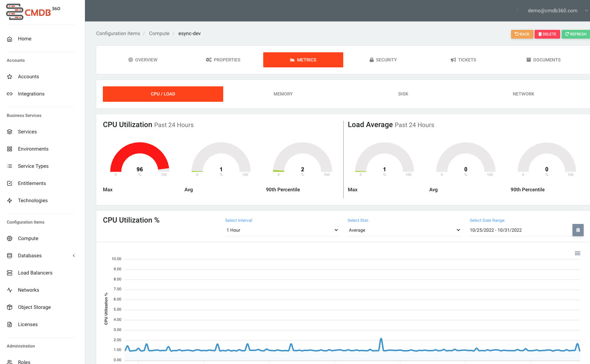Open Object Storage in sidebar

point(34,307)
